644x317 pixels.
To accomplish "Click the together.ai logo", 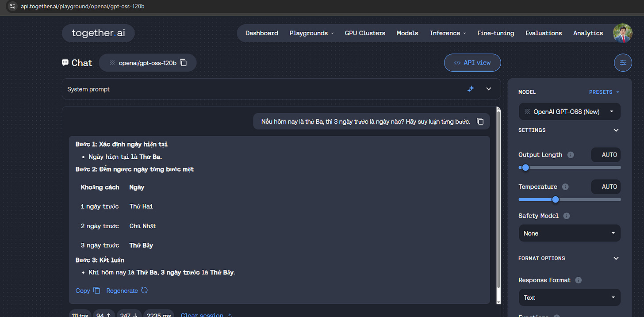I will click(98, 33).
